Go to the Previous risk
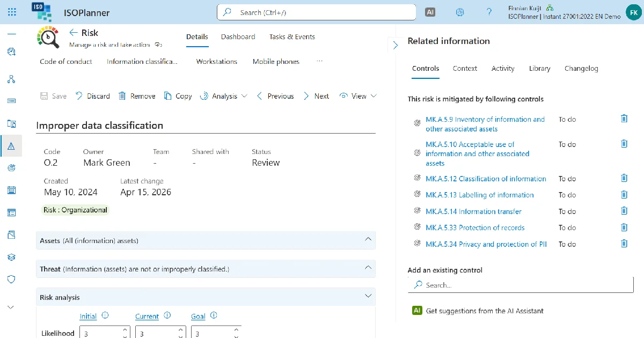Viewport: 644px width, 338px height. (x=275, y=96)
